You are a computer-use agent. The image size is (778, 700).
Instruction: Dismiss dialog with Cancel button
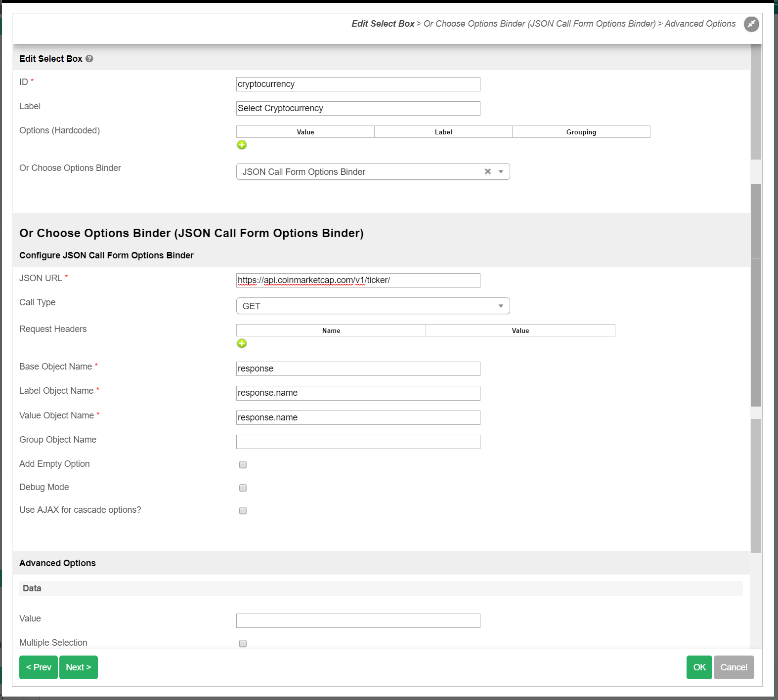tap(734, 667)
